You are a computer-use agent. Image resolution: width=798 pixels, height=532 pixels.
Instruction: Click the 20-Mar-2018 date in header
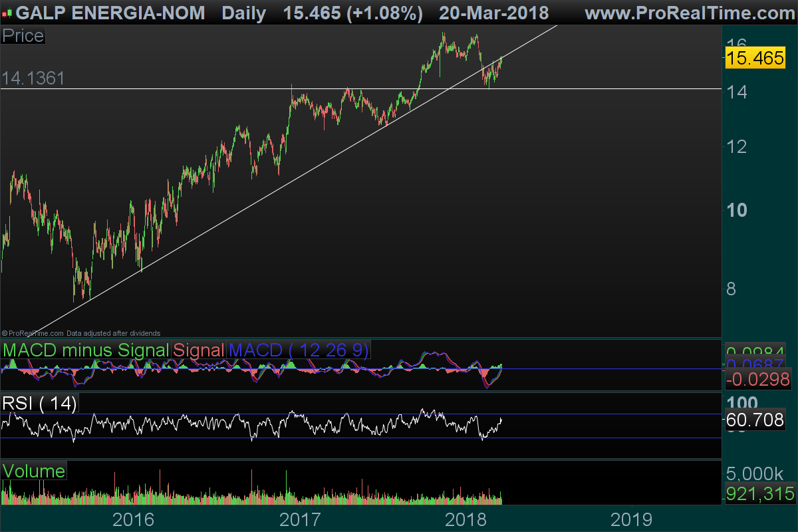click(x=494, y=13)
